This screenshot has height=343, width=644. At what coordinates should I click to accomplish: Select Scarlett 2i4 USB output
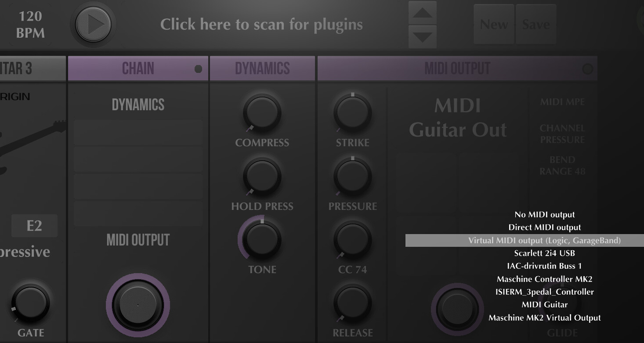pos(544,253)
